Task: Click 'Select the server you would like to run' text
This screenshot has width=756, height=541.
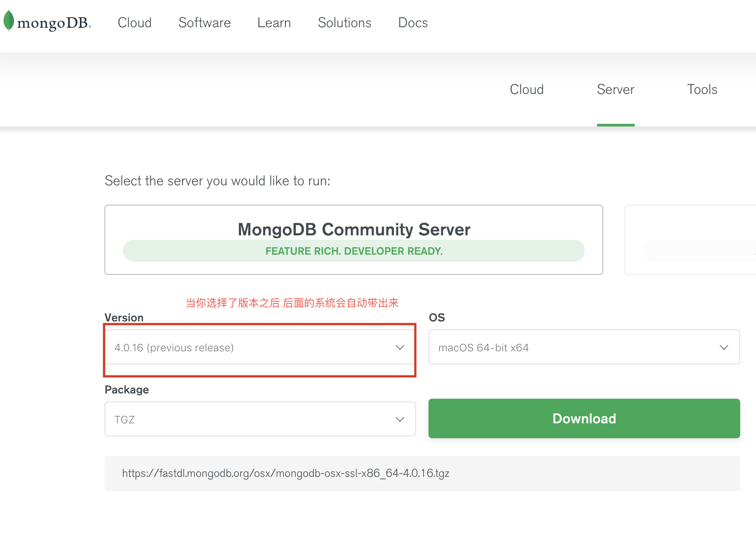Action: point(218,181)
